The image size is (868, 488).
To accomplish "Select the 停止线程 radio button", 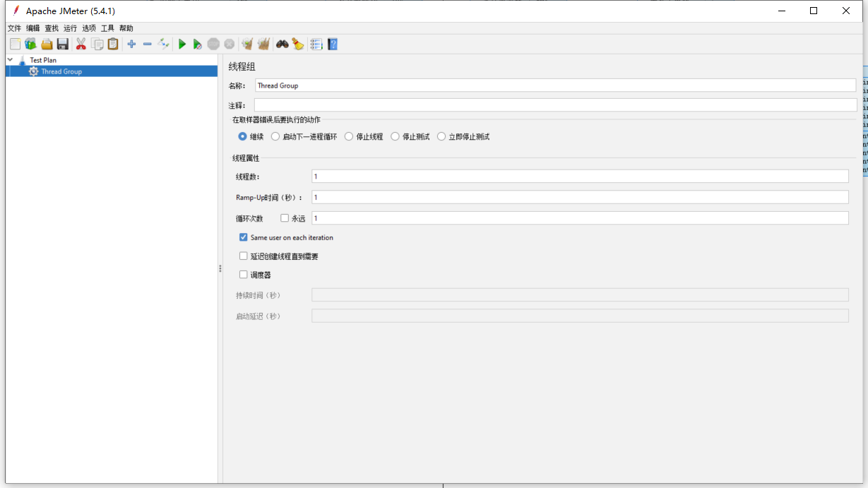I will pos(349,137).
